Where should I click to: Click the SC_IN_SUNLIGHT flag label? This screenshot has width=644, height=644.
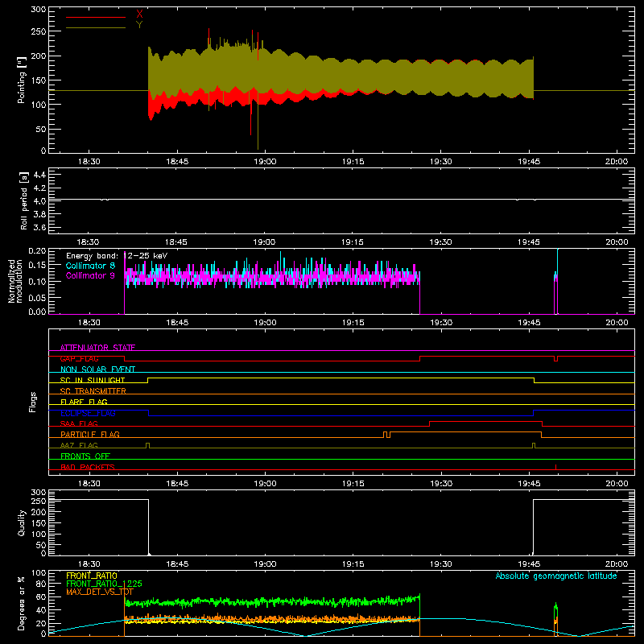[93, 380]
